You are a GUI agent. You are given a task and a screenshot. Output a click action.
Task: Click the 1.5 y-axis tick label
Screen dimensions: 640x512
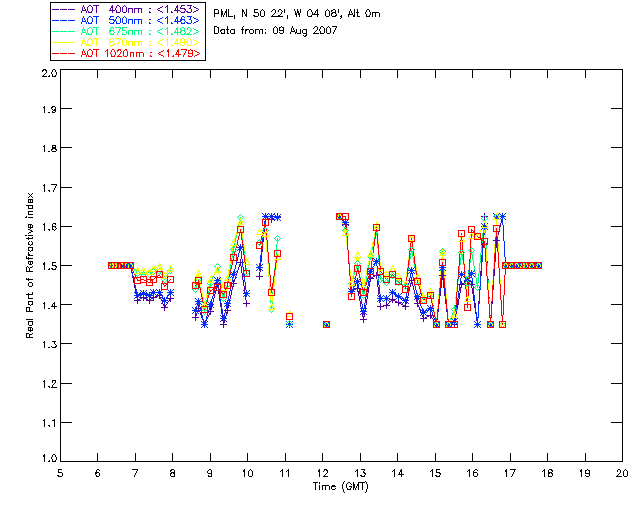tap(49, 266)
